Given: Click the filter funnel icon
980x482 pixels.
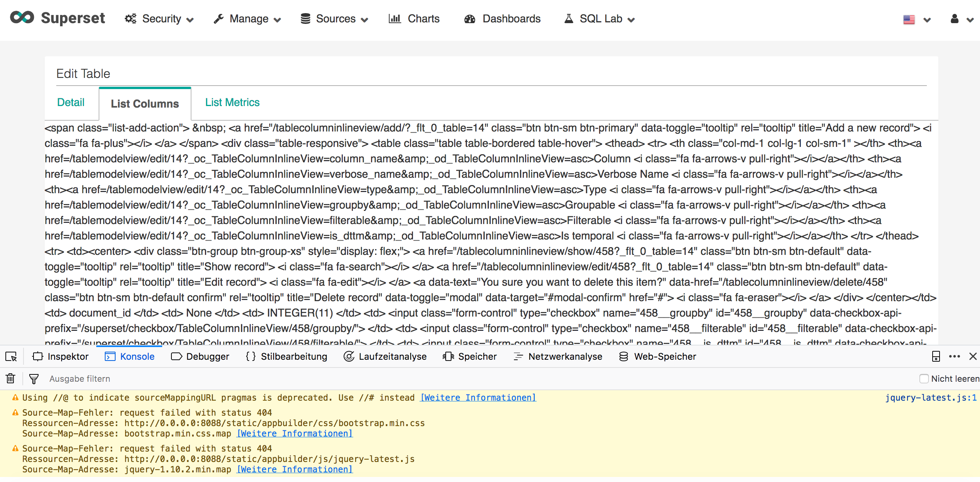Looking at the screenshot, I should (x=34, y=379).
